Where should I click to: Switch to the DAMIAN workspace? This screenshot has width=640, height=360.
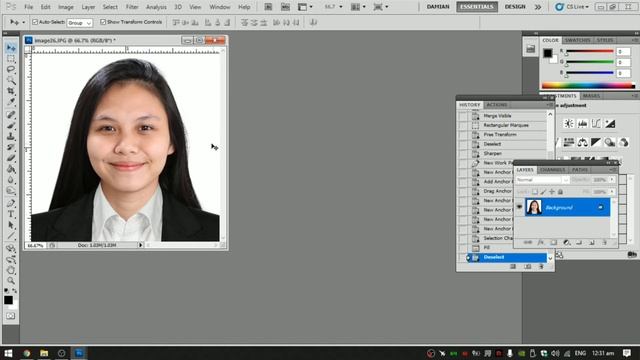(438, 7)
